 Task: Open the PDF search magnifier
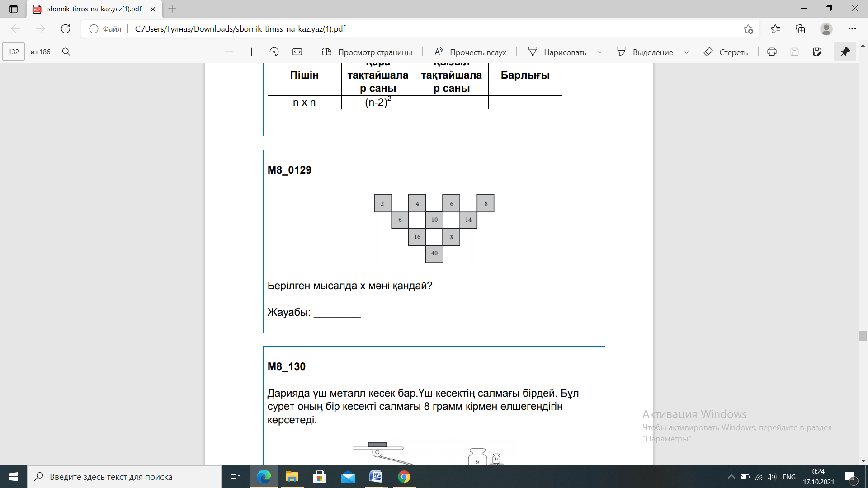(x=66, y=52)
